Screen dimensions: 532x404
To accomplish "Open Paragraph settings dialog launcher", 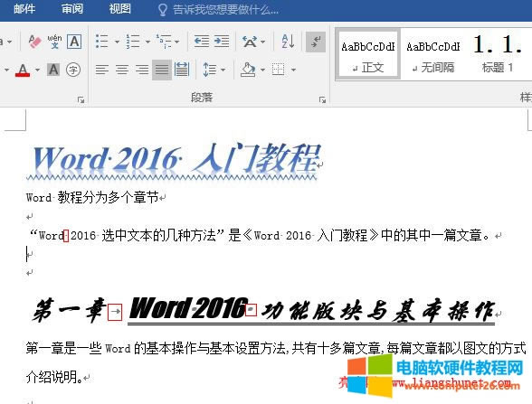I will pos(322,99).
